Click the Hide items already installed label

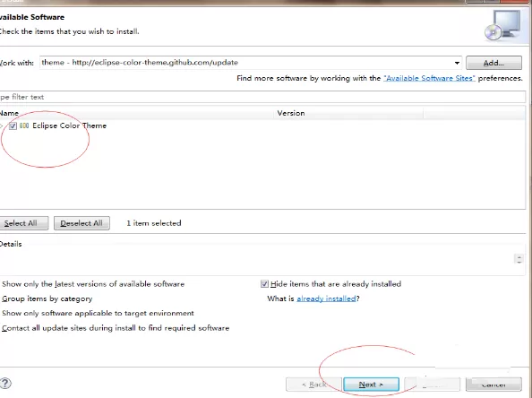pyautogui.click(x=336, y=284)
